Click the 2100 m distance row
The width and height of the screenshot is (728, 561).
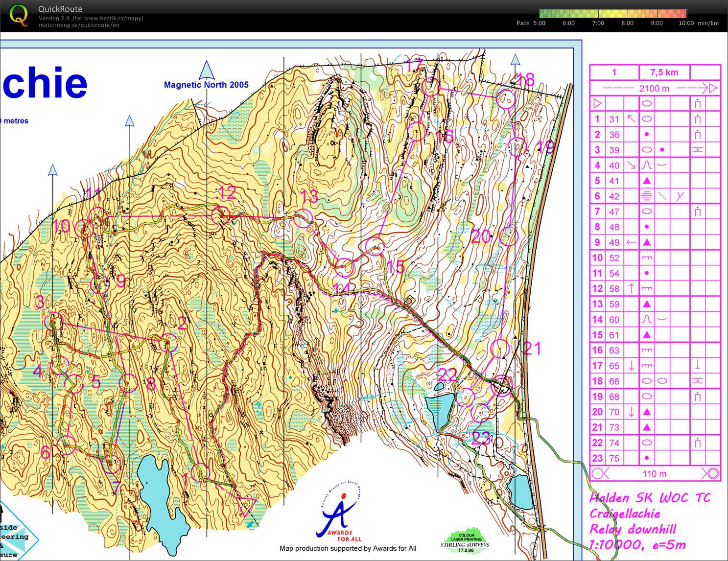tap(655, 88)
